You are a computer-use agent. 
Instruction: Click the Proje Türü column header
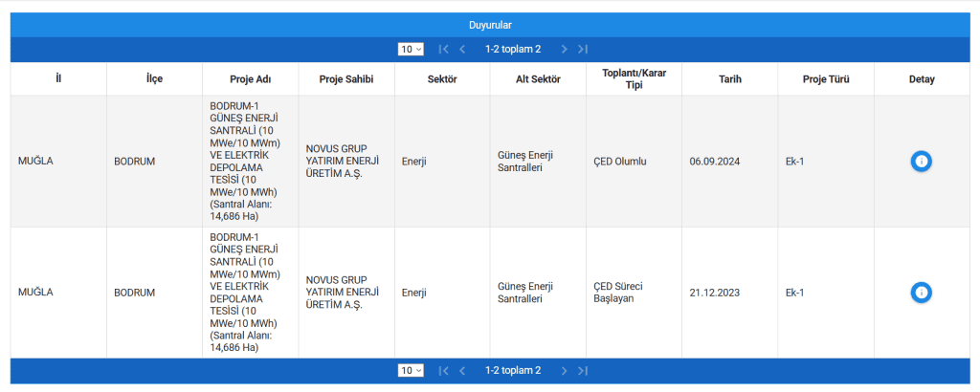pyautogui.click(x=825, y=79)
